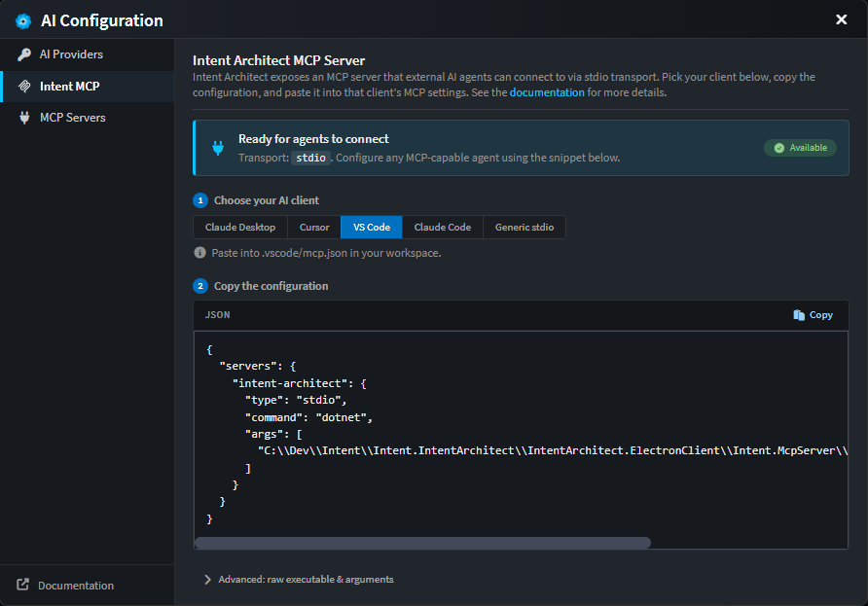Switch to the Claude Code client tab
868x606 pixels.
pos(443,227)
